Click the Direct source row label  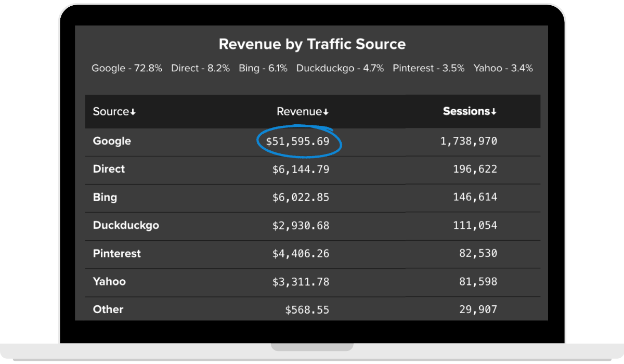109,169
